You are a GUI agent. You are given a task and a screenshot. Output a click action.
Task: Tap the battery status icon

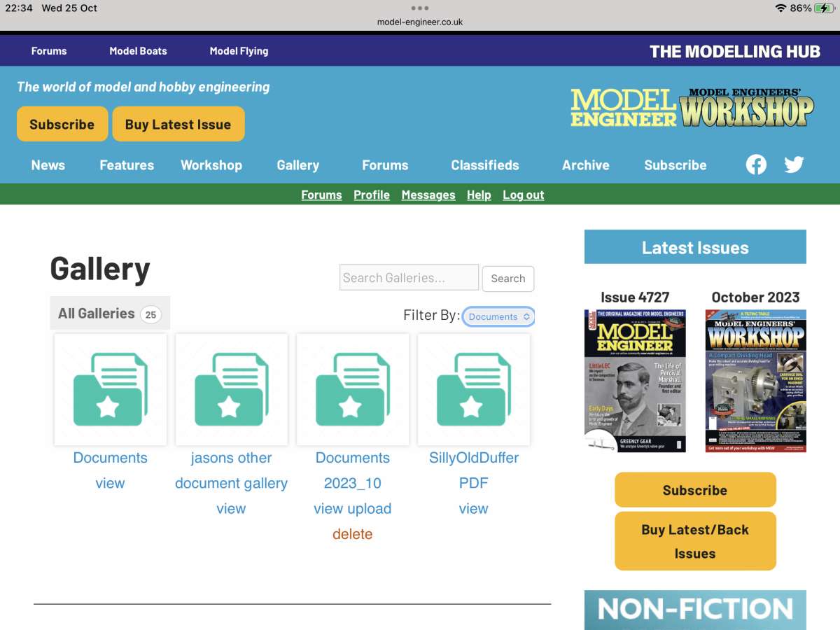click(824, 8)
